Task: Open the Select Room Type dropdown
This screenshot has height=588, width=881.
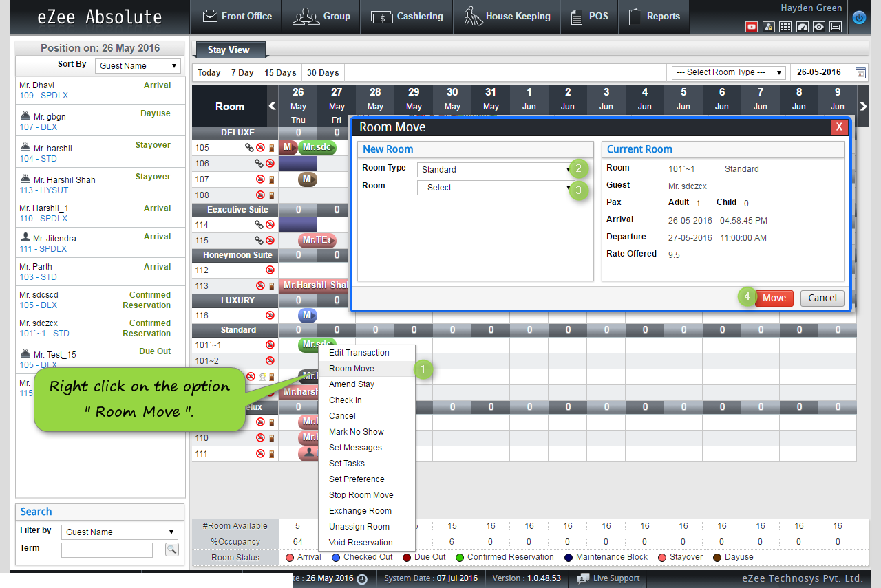Action: coord(728,72)
